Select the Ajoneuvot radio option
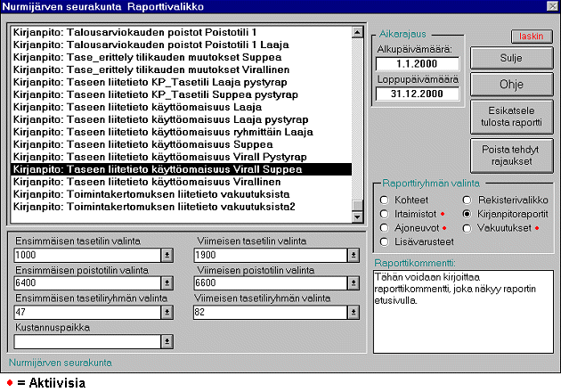The width and height of the screenshot is (561, 392). [x=384, y=228]
